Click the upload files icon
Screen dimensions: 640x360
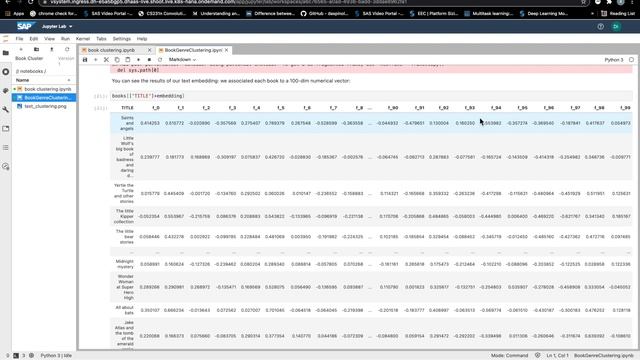(x=52, y=49)
